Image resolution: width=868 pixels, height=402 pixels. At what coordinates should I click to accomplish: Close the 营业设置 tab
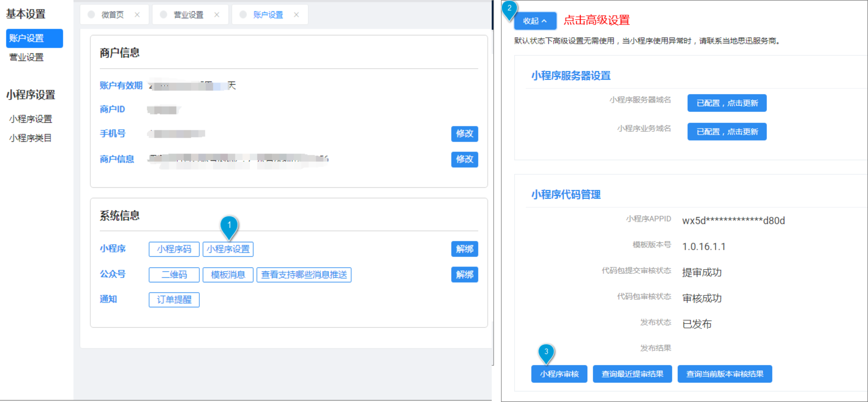[217, 15]
